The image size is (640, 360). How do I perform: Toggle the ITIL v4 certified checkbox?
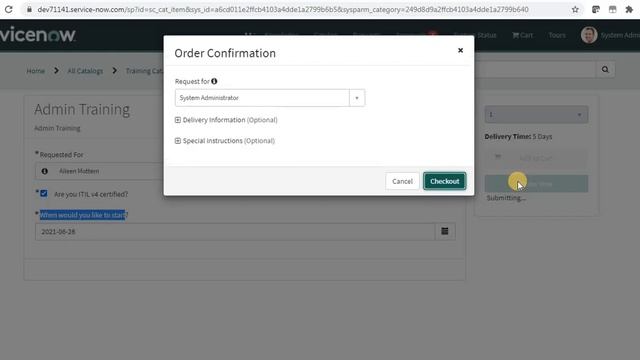pos(44,193)
